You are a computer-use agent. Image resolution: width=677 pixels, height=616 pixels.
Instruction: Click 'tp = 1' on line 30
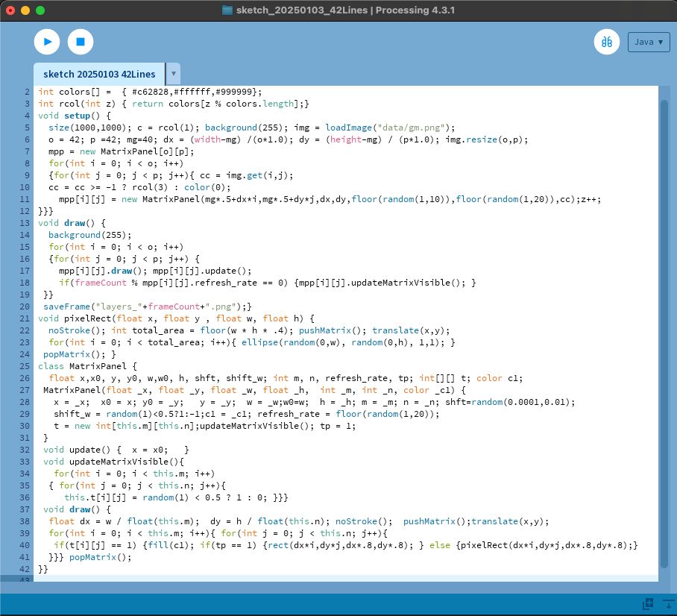(x=335, y=426)
